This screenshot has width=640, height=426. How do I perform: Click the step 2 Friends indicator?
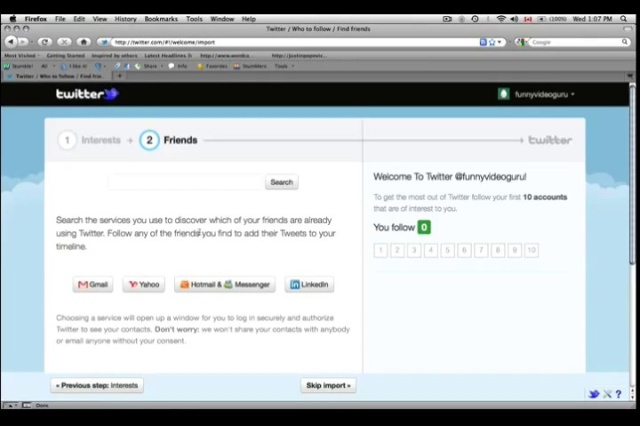tap(168, 140)
